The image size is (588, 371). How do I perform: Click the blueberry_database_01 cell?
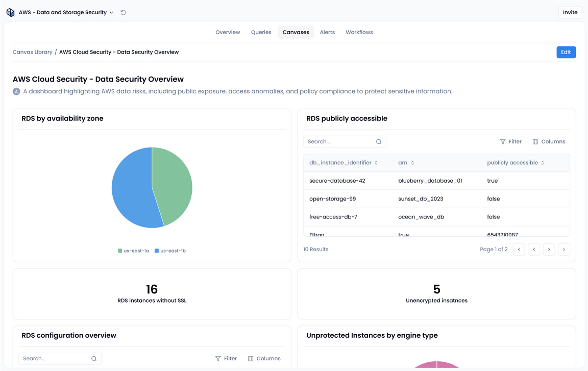[430, 181]
